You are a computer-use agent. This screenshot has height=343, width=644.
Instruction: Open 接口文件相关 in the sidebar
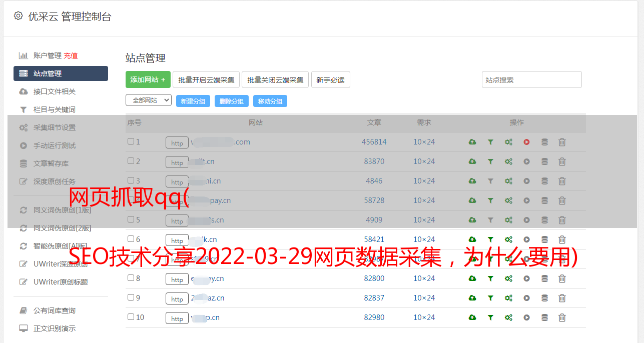click(x=55, y=91)
